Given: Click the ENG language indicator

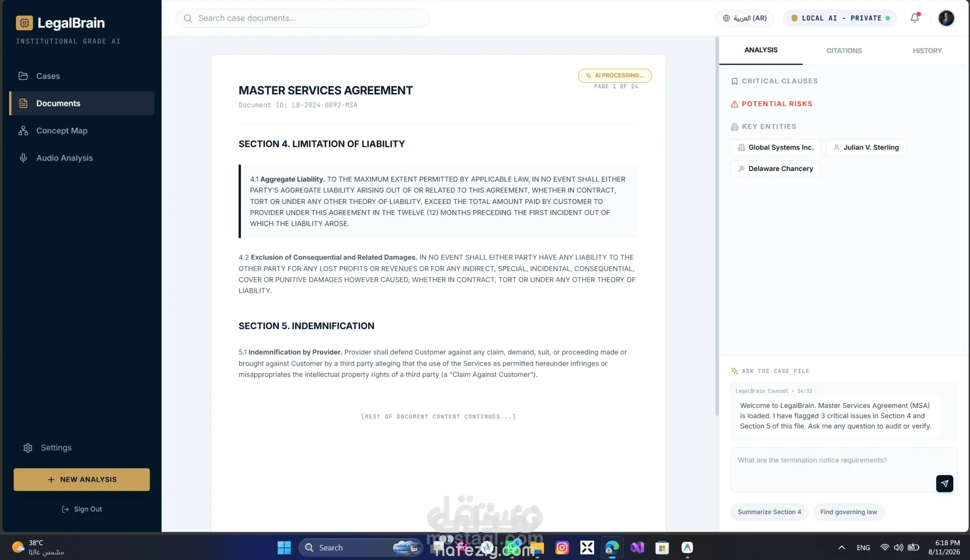Looking at the screenshot, I should (863, 547).
